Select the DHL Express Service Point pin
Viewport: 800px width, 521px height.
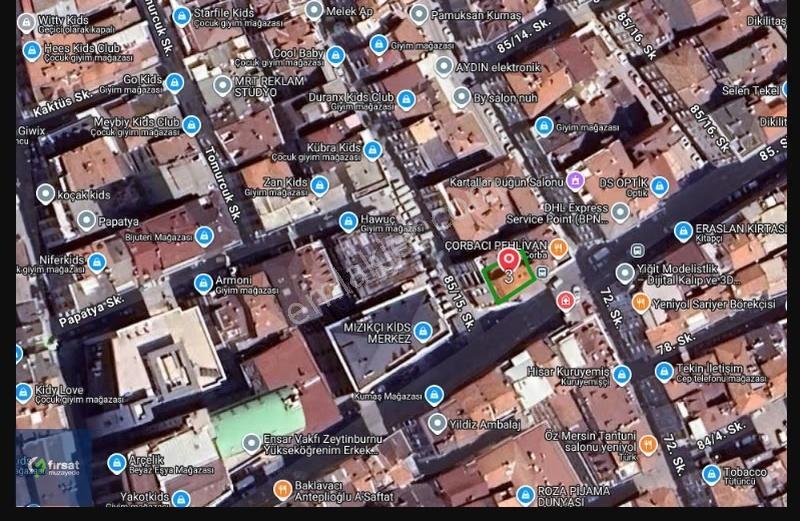coord(620,213)
